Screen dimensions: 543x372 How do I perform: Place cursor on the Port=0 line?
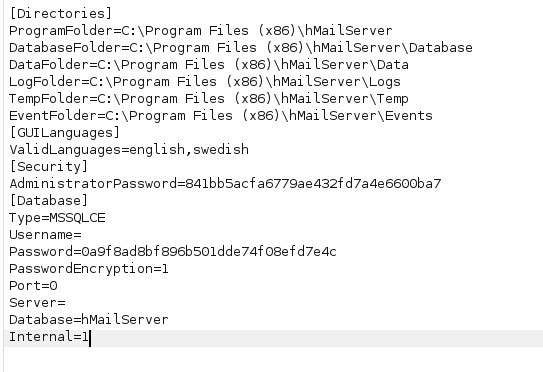33,285
